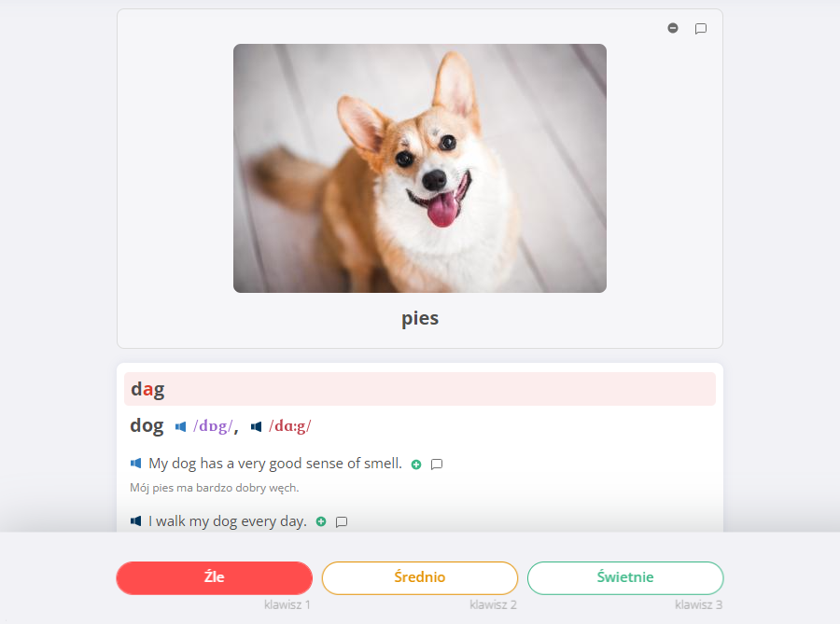840x624 pixels.
Task: Click the corgi dog picture
Action: (x=419, y=168)
